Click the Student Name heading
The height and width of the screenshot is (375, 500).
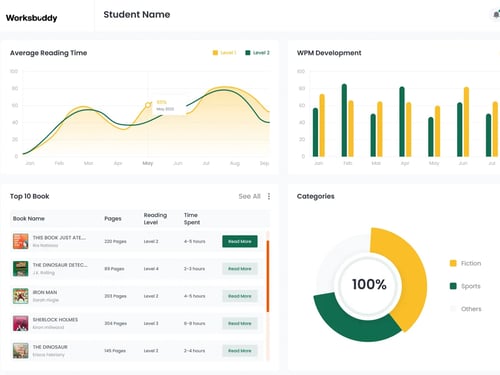click(137, 15)
